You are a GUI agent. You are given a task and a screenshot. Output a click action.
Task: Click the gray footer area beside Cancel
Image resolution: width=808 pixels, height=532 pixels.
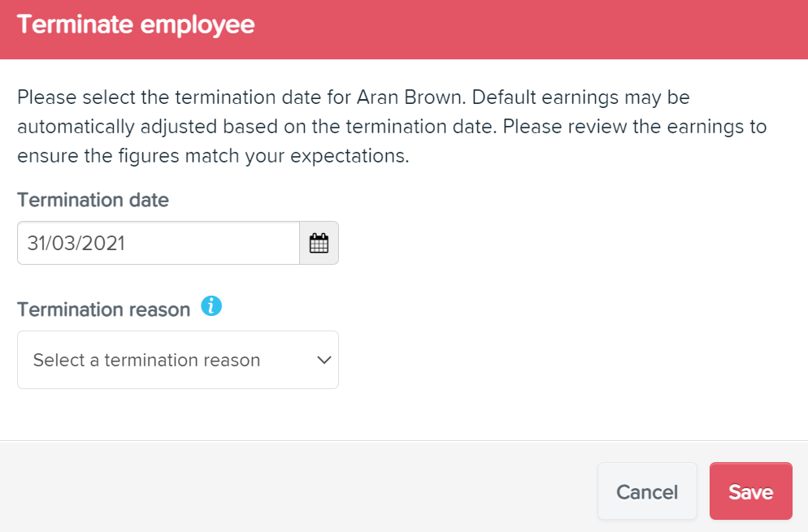click(299, 487)
